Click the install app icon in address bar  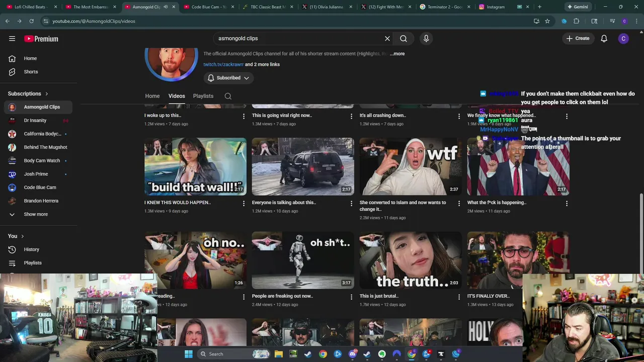536,21
